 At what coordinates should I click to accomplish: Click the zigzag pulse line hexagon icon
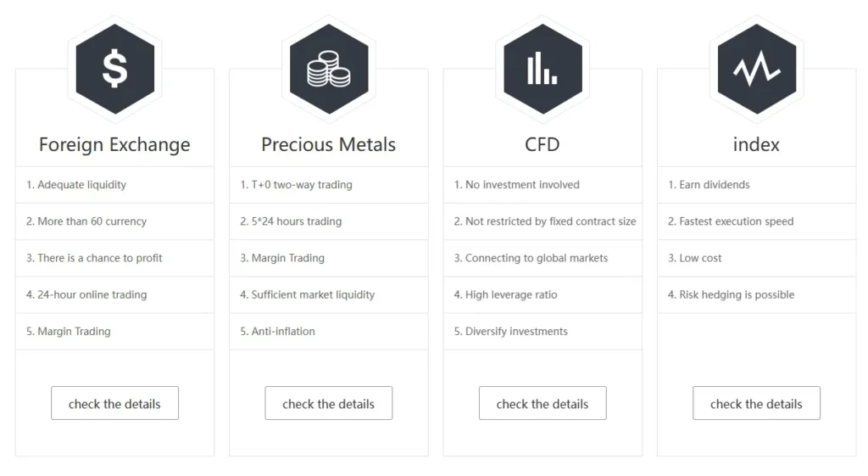pyautogui.click(x=756, y=69)
